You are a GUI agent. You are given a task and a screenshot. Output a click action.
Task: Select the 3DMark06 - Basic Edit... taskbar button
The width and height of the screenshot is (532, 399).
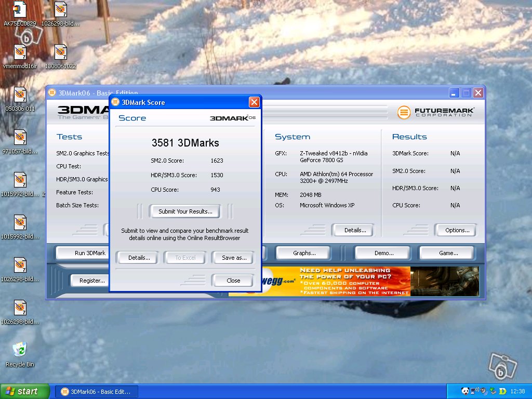coord(97,392)
